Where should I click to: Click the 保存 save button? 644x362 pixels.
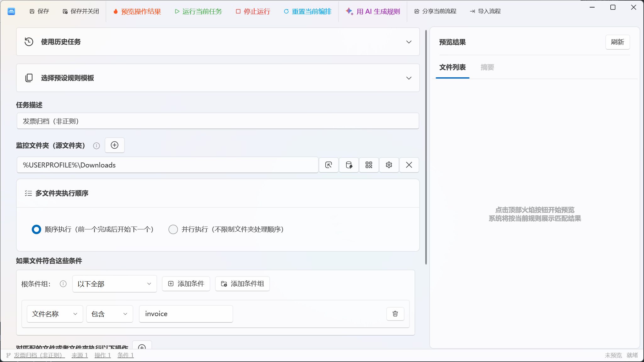point(39,11)
